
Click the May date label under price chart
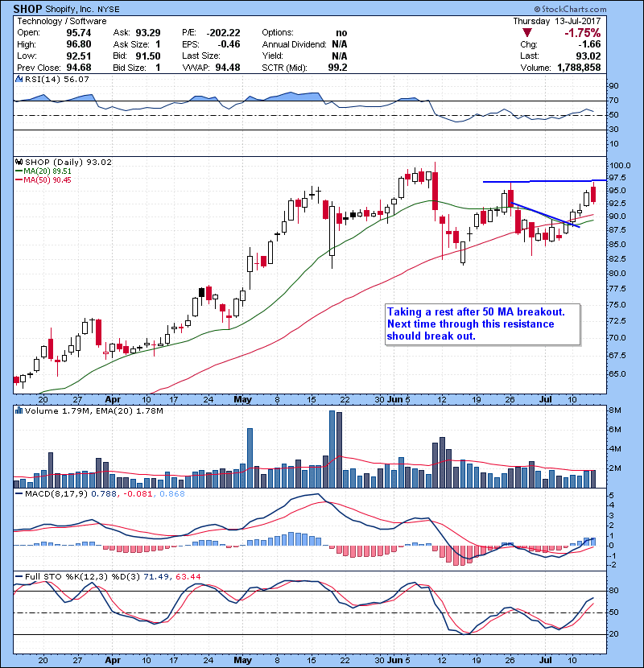[x=242, y=400]
